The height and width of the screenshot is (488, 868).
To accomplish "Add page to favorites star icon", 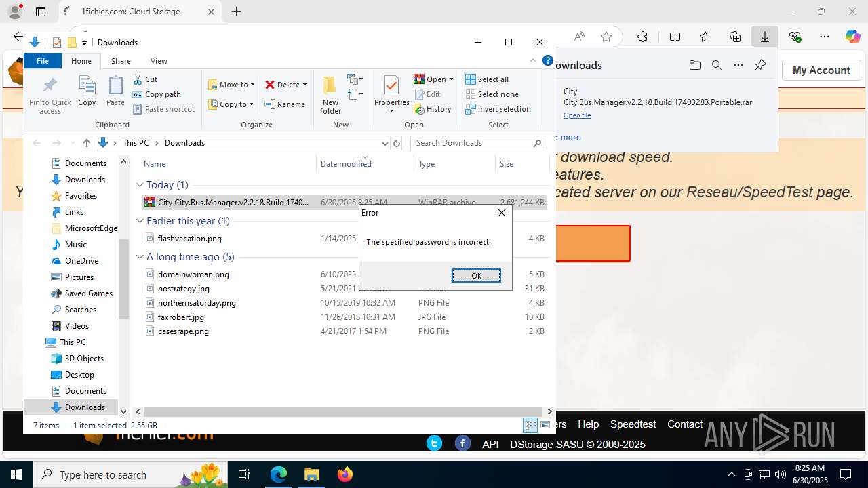I will [606, 37].
